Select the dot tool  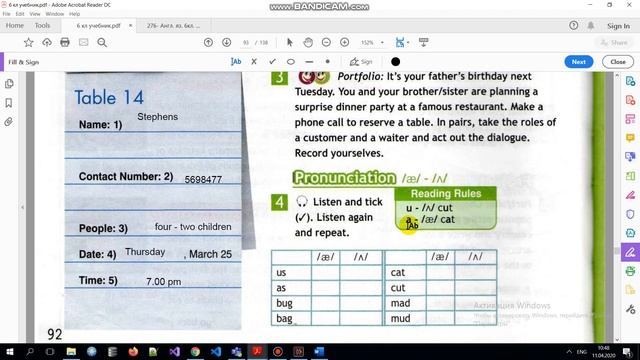point(327,62)
